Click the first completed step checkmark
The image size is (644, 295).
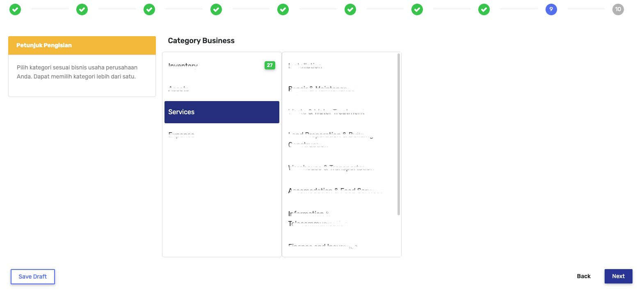click(15, 9)
